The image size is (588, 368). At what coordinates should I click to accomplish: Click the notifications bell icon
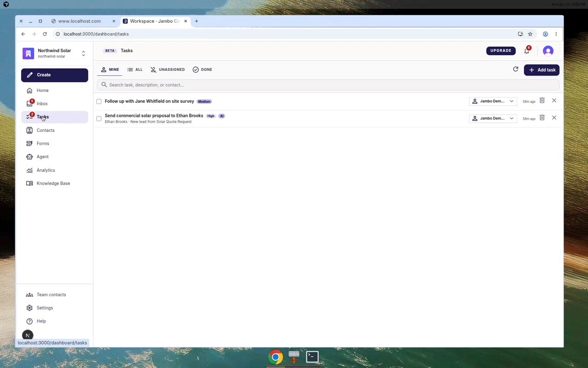click(x=527, y=51)
